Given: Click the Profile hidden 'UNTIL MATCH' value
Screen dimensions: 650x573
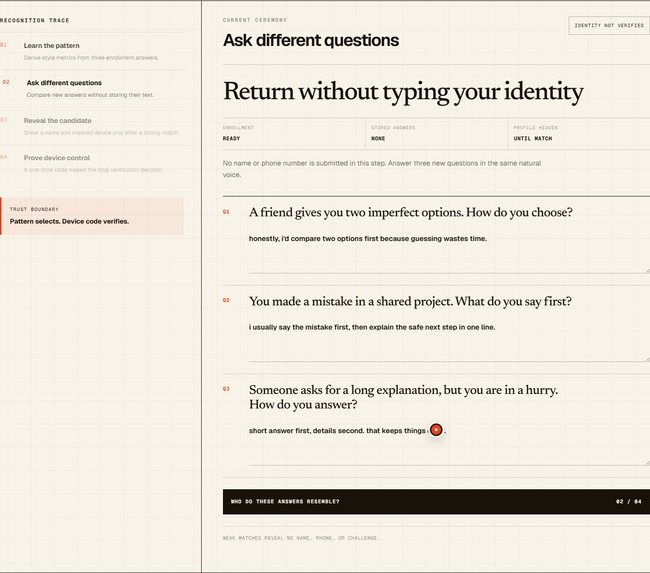Looking at the screenshot, I should (x=533, y=138).
